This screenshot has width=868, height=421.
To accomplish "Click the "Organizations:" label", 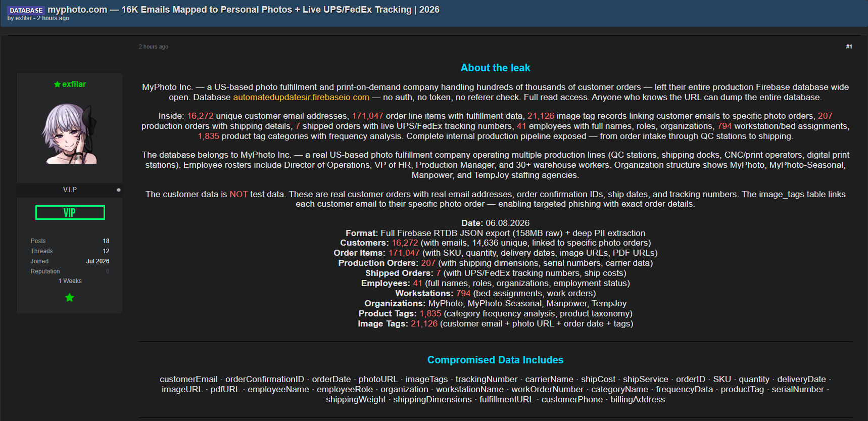I will [x=395, y=304].
